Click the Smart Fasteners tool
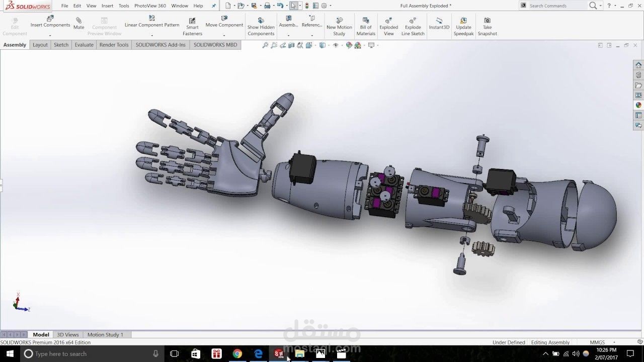Screen dimensions: 644x362 point(192,27)
